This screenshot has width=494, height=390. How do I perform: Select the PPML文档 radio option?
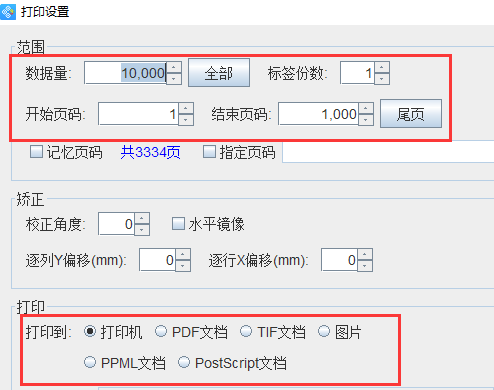pyautogui.click(x=90, y=362)
